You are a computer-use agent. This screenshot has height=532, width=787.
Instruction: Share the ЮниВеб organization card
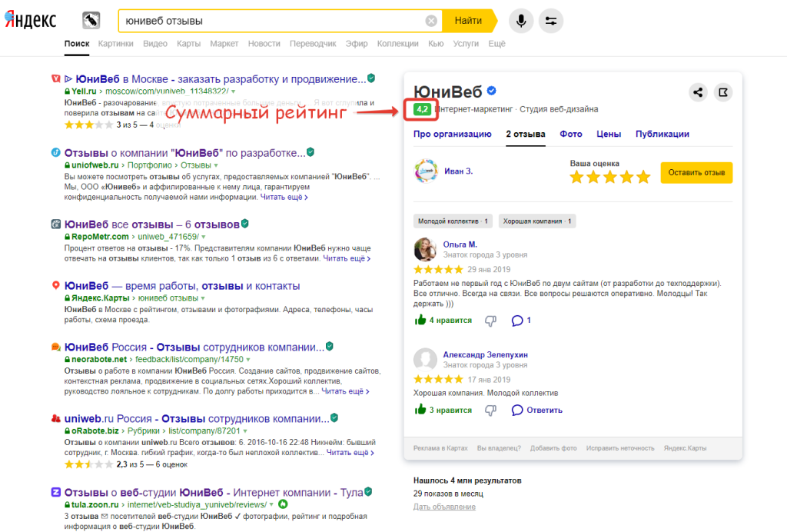[x=698, y=92]
